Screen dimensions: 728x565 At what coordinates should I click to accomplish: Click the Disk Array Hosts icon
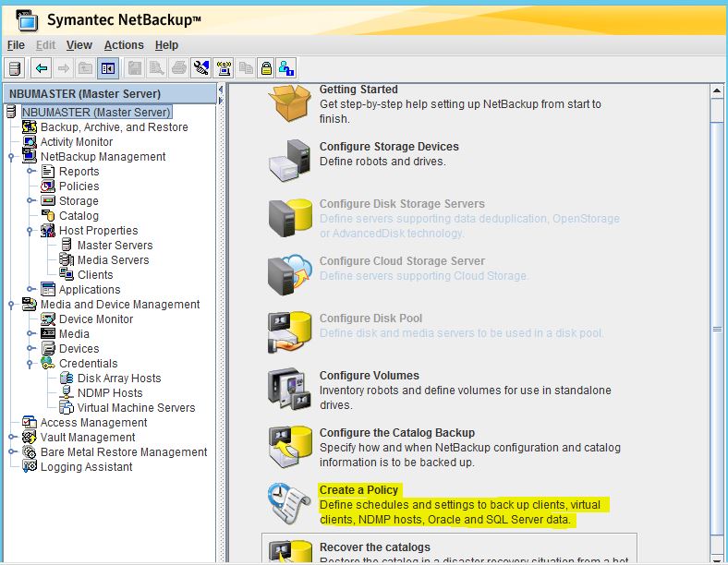[x=67, y=379]
